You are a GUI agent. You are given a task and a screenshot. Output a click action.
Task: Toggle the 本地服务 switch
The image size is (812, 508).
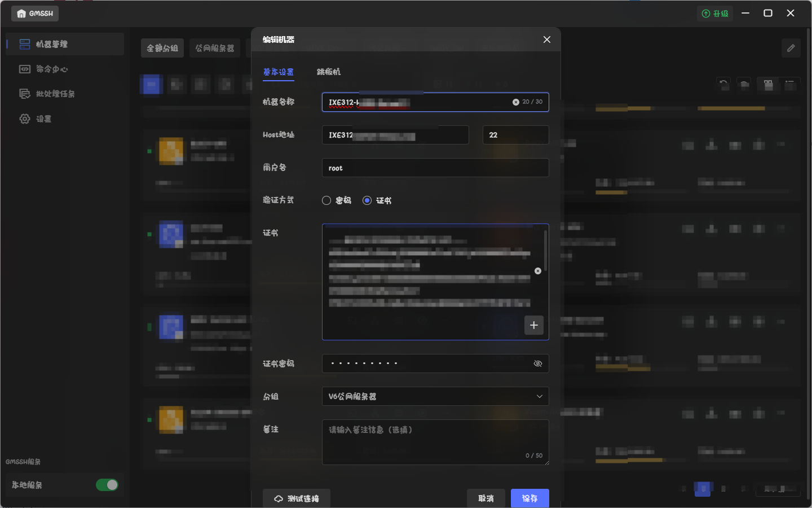coord(107,485)
